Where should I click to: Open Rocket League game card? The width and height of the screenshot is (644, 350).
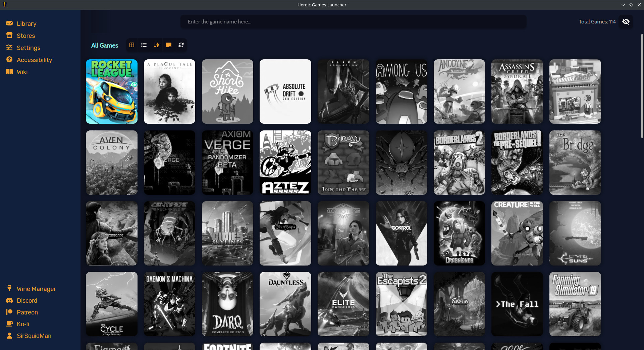(x=112, y=92)
